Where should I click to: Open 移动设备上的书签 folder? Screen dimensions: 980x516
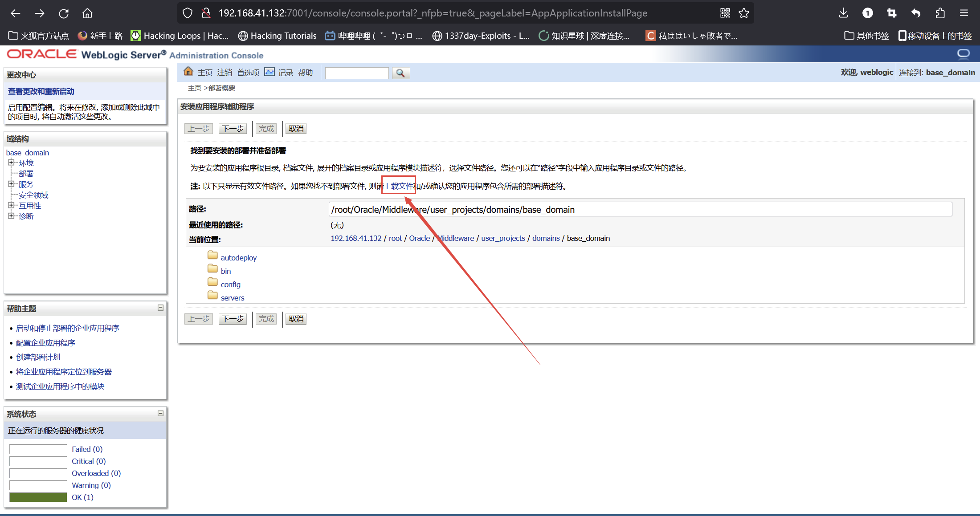935,36
